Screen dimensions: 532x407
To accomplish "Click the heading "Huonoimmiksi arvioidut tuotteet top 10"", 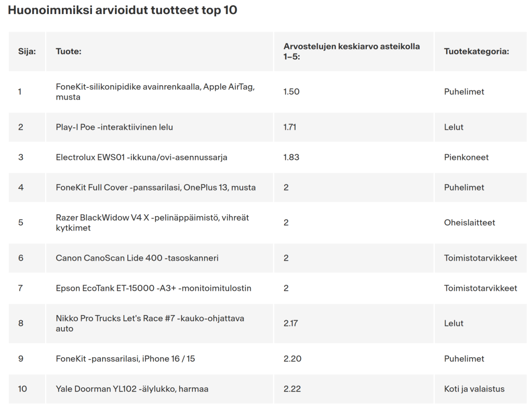I will tap(123, 10).
